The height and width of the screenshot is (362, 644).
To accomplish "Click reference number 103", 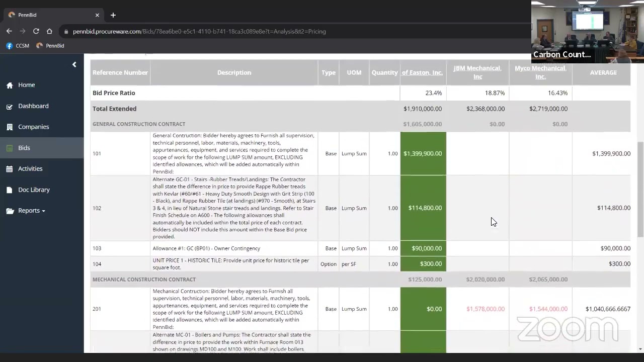I will [97, 248].
